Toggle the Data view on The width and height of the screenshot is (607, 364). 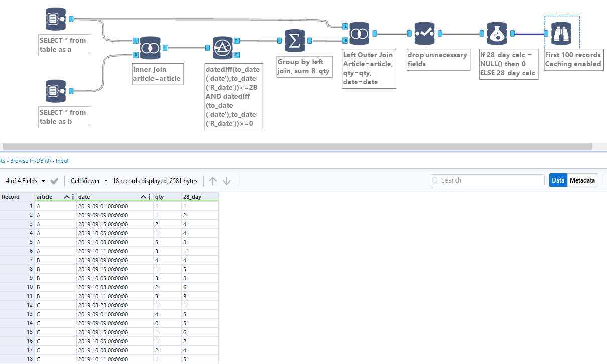558,180
